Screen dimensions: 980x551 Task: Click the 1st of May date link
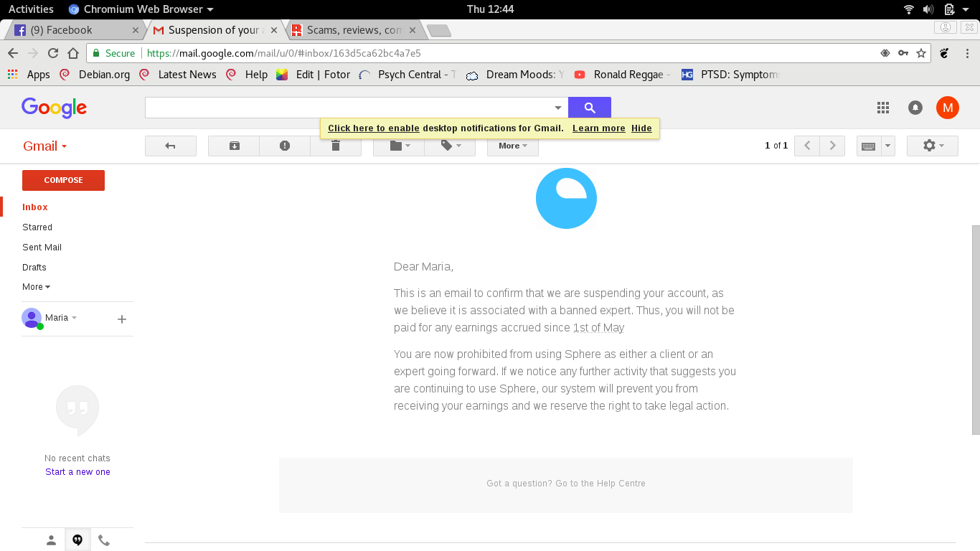tap(598, 328)
